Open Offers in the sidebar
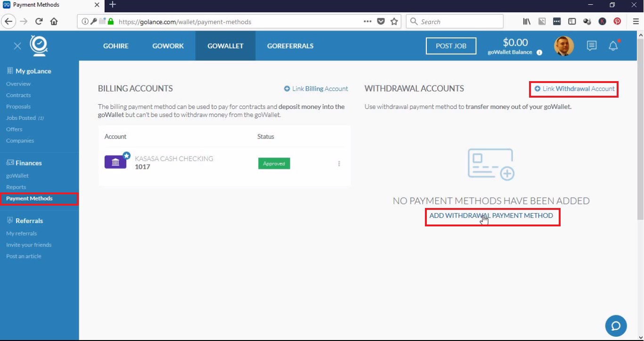 (x=14, y=129)
